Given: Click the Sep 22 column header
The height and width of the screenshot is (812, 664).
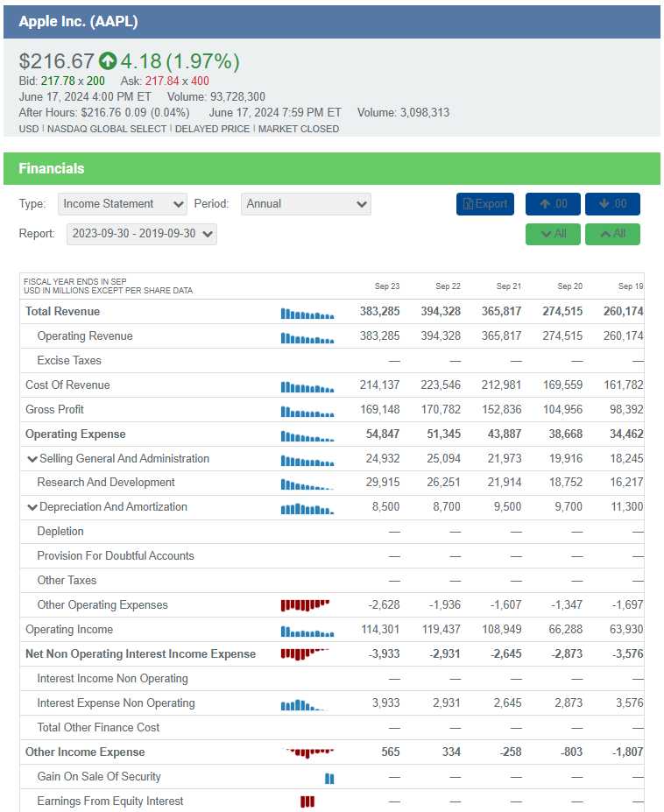Looking at the screenshot, I should coord(448,286).
